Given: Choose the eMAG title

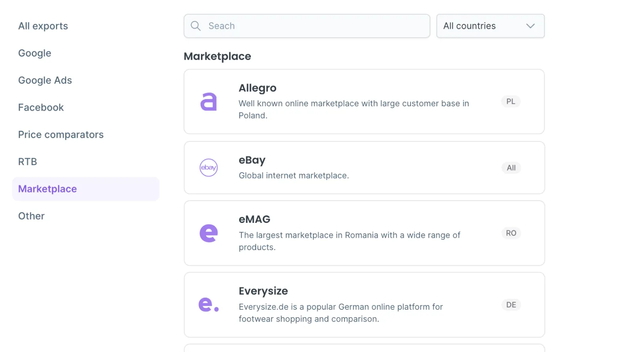Looking at the screenshot, I should 255,219.
